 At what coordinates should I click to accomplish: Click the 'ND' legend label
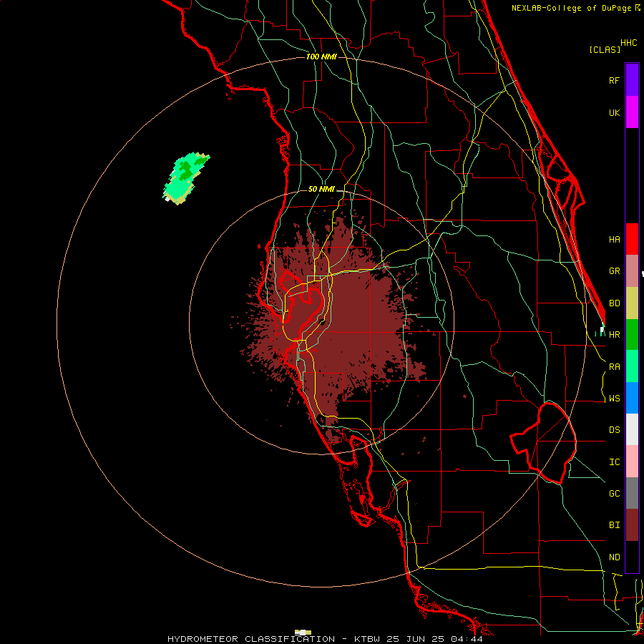(x=614, y=557)
